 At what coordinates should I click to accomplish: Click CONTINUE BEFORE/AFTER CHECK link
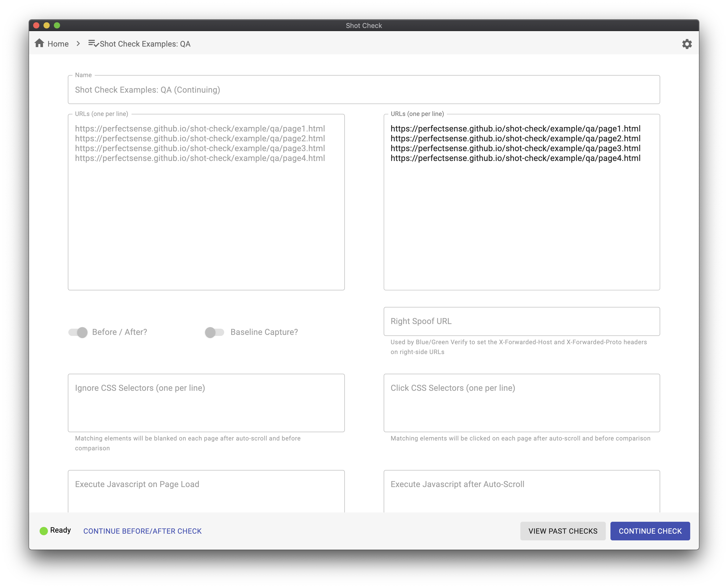[x=142, y=531]
